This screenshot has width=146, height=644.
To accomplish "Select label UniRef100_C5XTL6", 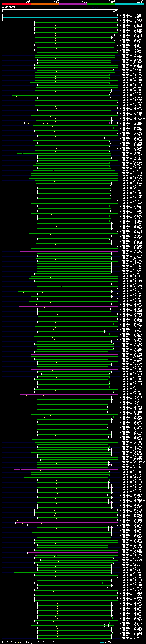I will click(131, 153).
